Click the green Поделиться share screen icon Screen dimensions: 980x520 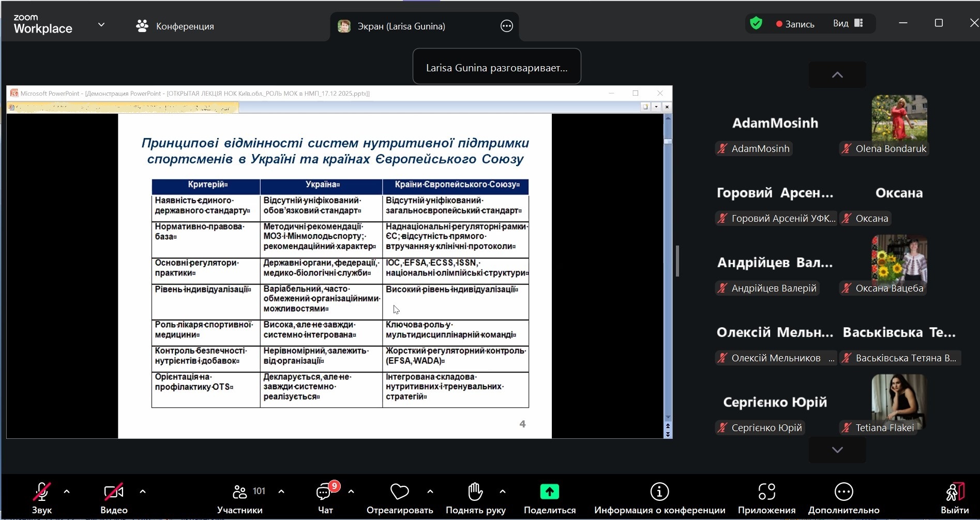pyautogui.click(x=549, y=492)
